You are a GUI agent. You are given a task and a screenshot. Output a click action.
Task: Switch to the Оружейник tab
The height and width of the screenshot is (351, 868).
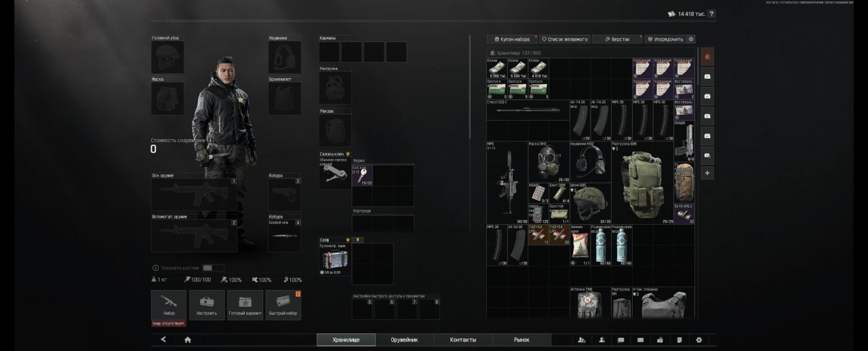pyautogui.click(x=404, y=340)
